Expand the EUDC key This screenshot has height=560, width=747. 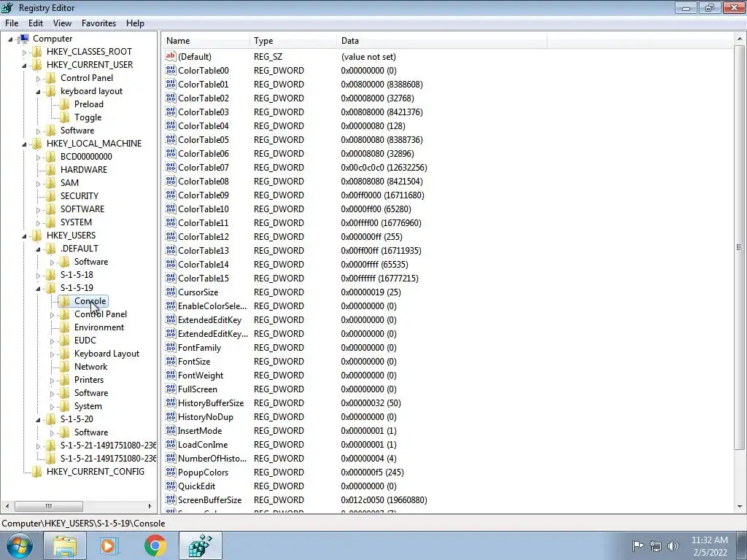53,341
